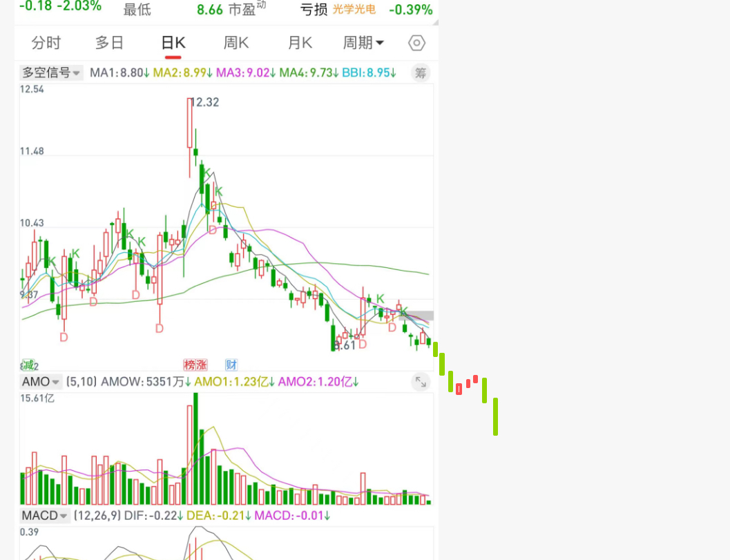This screenshot has width=730, height=560.
Task: Open the MACD indicator dropdown
Action: click(x=45, y=516)
